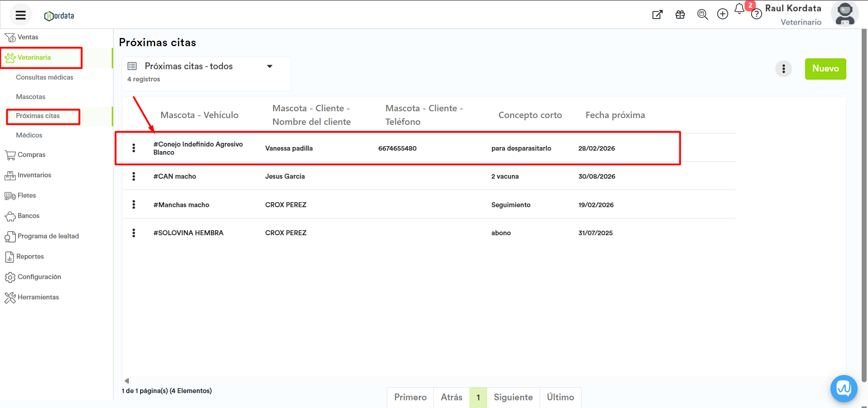Viewport: 868px width, 408px height.
Task: Click the search magnifier icon in header
Action: (x=702, y=14)
